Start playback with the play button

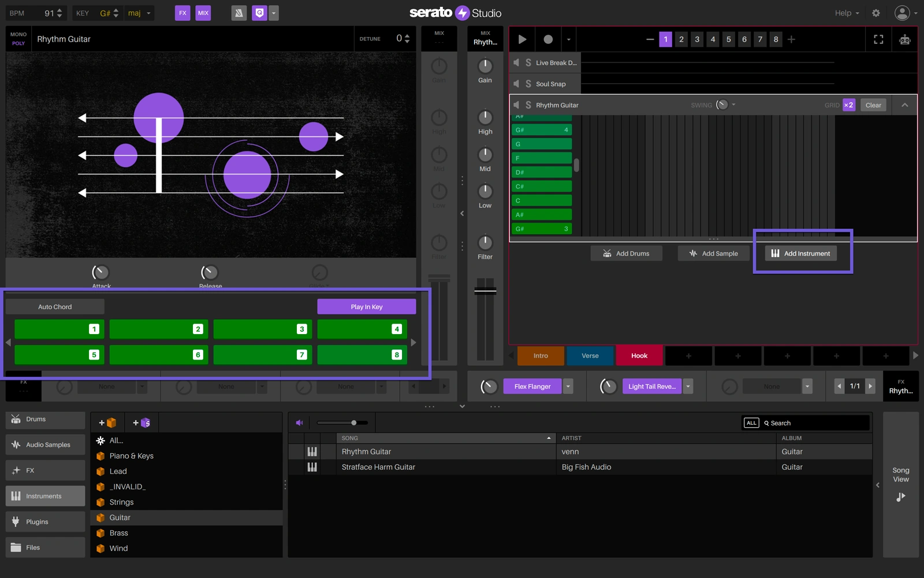pyautogui.click(x=522, y=39)
